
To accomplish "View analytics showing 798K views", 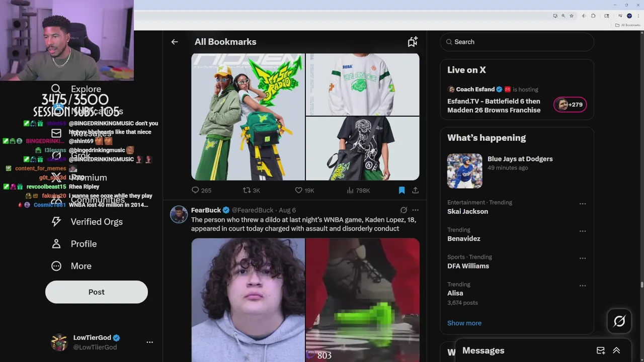I will (x=358, y=191).
